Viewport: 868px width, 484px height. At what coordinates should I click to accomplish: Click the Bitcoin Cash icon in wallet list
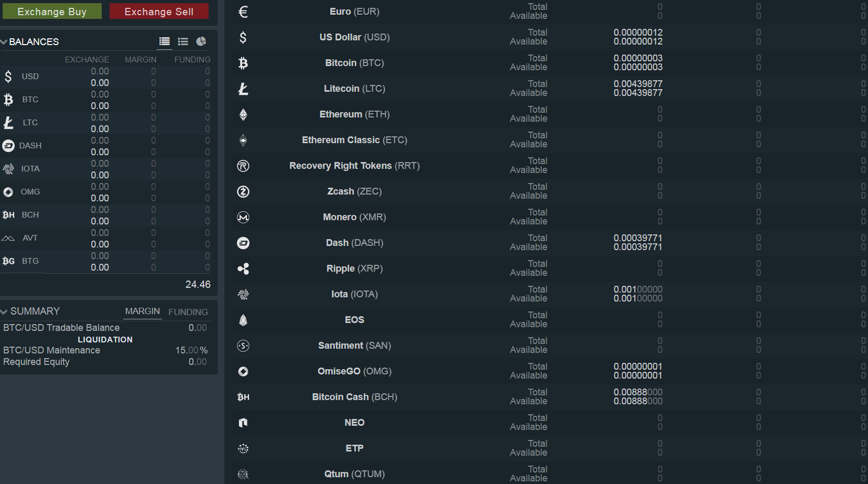[243, 397]
